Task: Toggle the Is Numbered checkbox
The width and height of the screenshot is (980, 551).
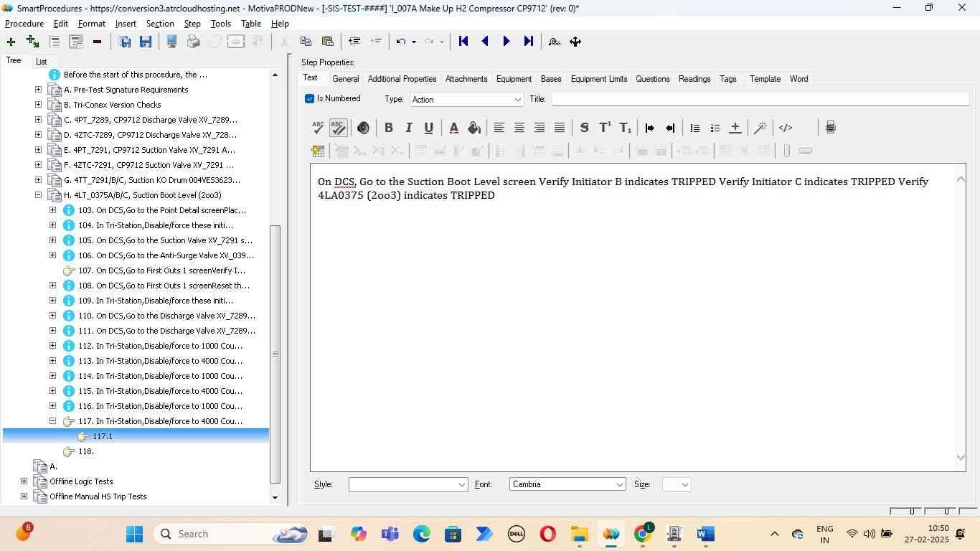Action: point(309,99)
